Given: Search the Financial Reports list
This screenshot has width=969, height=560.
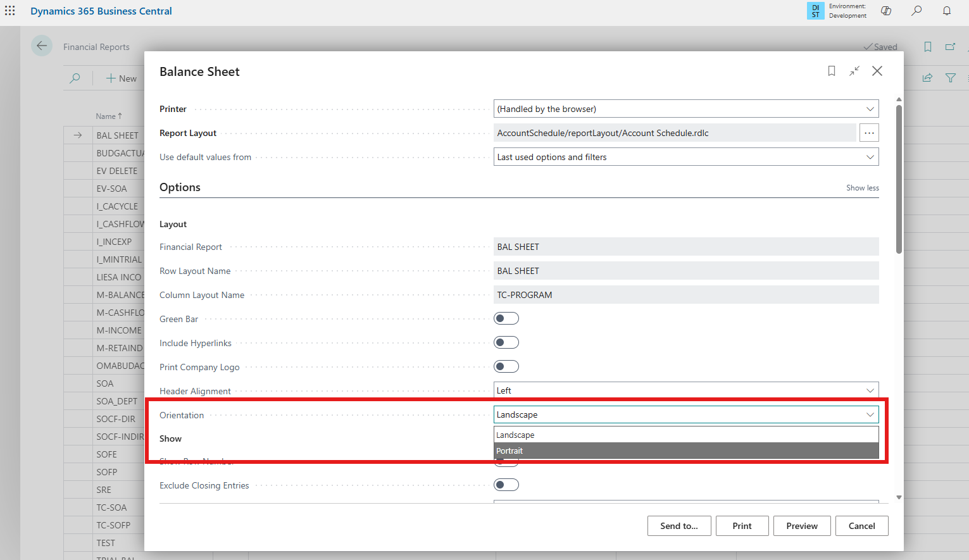Looking at the screenshot, I should [75, 78].
